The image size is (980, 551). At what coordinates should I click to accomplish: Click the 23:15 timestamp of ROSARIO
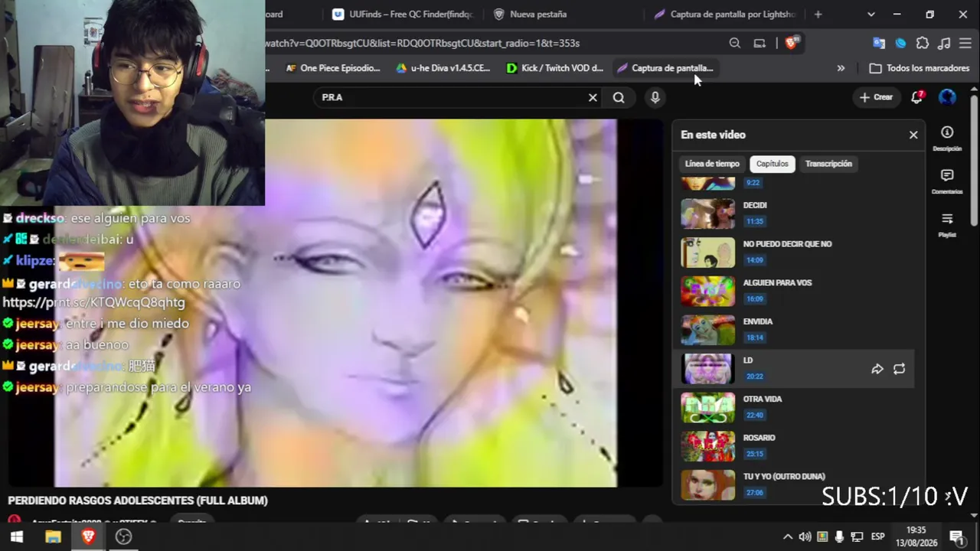pyautogui.click(x=754, y=454)
